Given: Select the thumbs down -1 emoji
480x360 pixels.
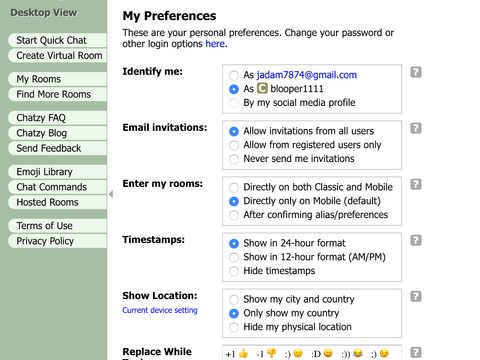Looking at the screenshot, I should coord(272,353).
